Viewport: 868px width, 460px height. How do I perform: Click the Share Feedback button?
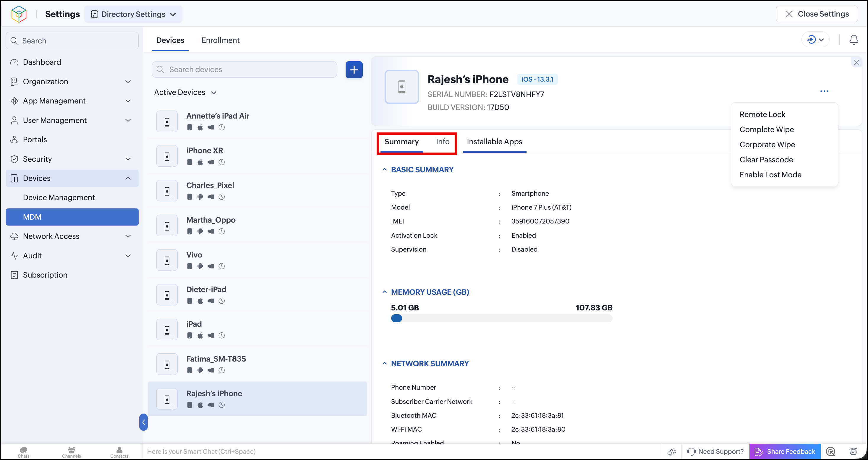pos(785,452)
